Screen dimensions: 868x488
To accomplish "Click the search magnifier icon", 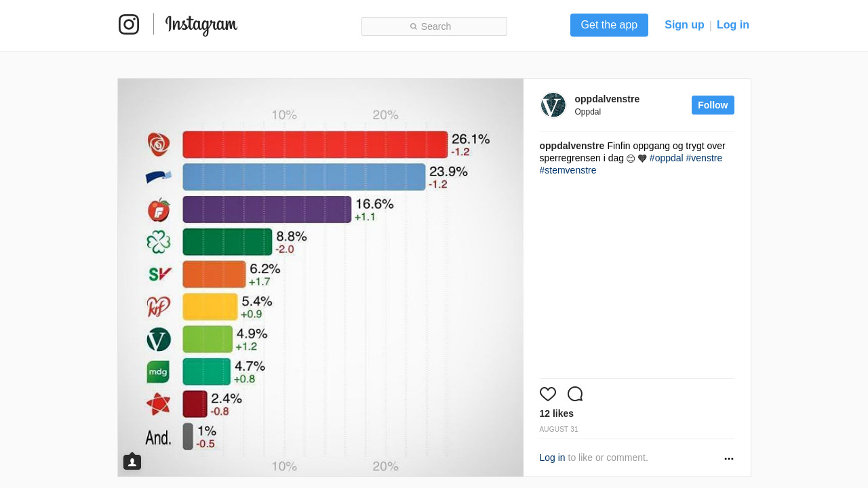I will [414, 26].
